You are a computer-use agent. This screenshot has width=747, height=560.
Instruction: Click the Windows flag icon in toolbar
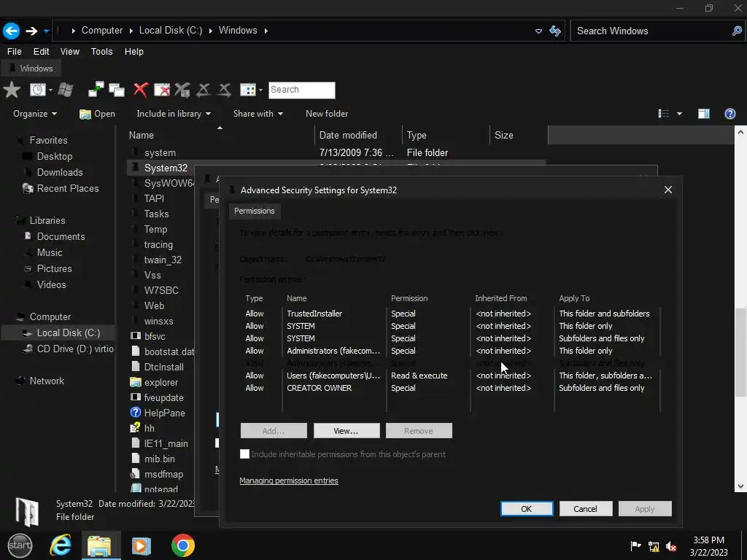tap(65, 90)
